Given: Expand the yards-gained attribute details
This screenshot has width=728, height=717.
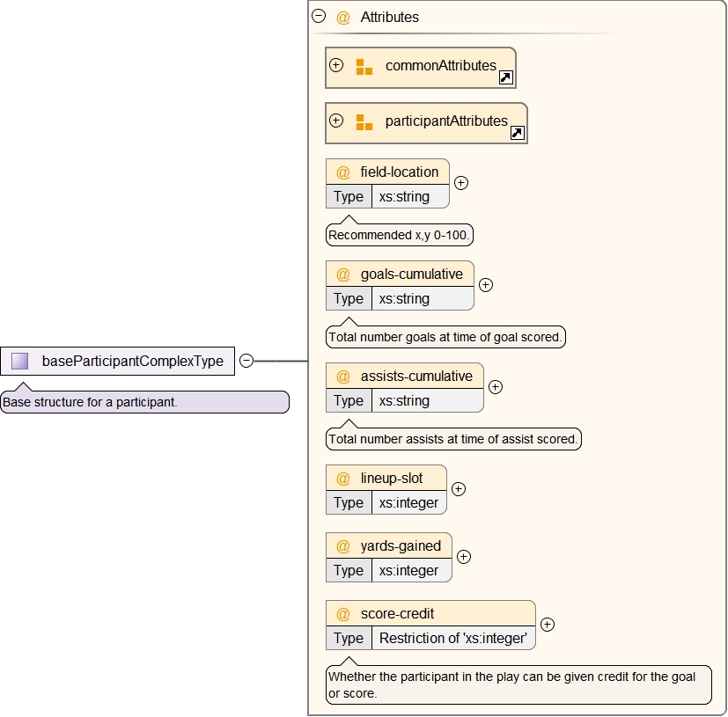Looking at the screenshot, I should pyautogui.click(x=463, y=557).
